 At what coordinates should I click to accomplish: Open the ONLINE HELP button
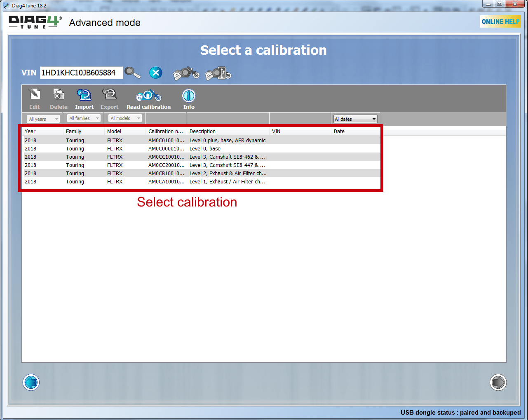click(500, 21)
